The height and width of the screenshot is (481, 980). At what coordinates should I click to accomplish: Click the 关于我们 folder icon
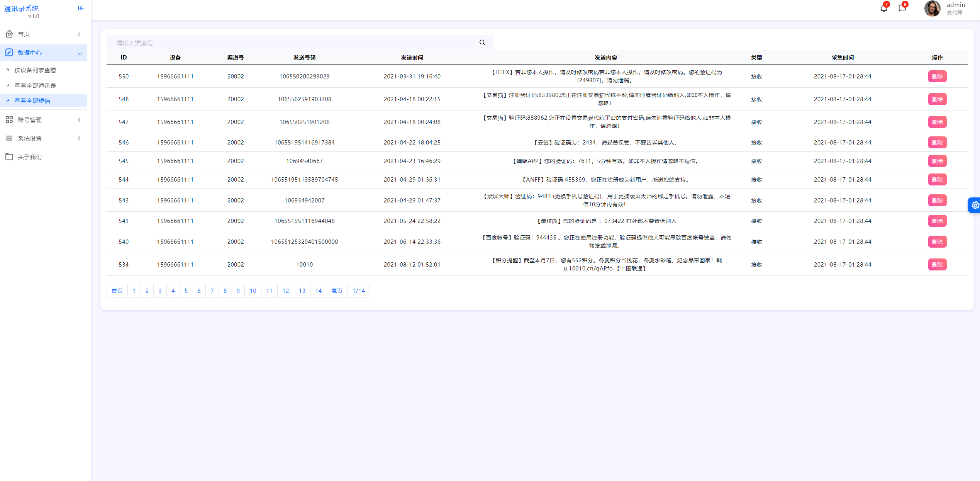9,157
